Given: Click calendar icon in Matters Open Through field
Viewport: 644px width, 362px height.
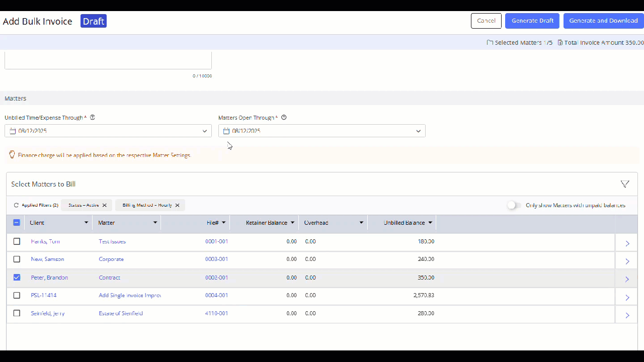Looking at the screenshot, I should [226, 131].
